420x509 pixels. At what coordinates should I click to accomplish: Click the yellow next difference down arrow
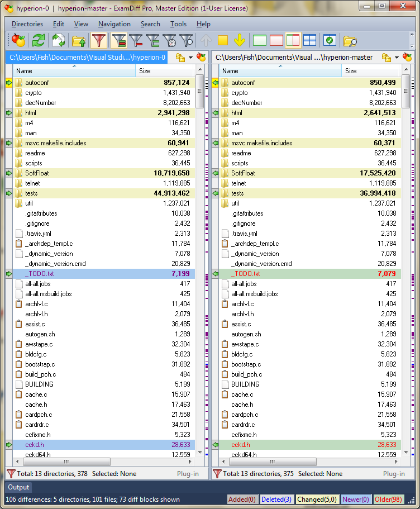point(240,40)
